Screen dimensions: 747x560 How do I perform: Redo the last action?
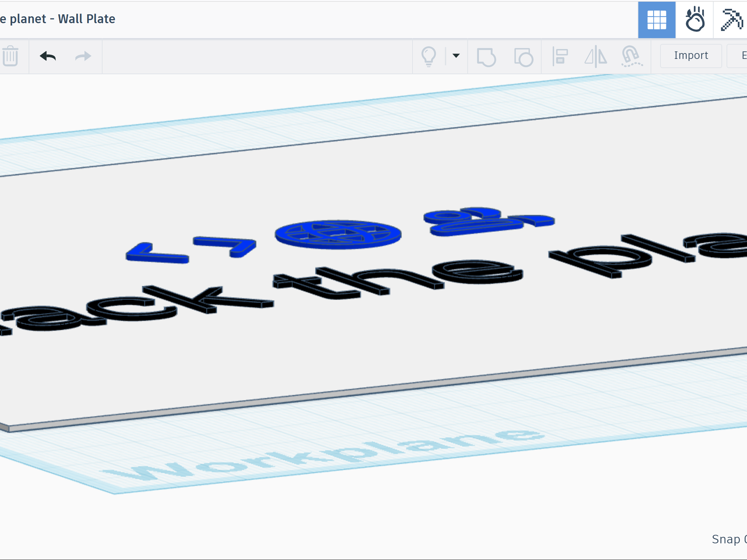point(83,56)
